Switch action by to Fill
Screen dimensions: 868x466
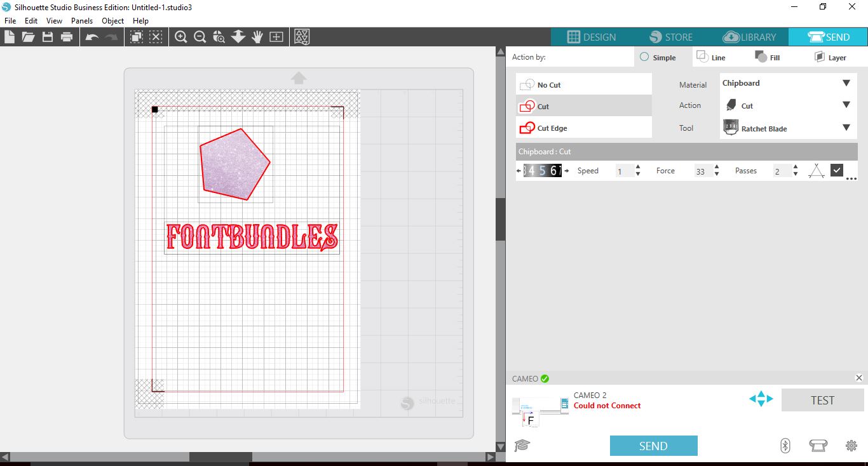(767, 57)
